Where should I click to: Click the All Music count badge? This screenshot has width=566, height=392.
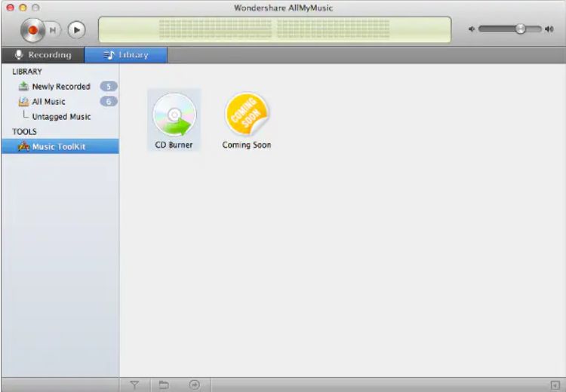pyautogui.click(x=109, y=102)
